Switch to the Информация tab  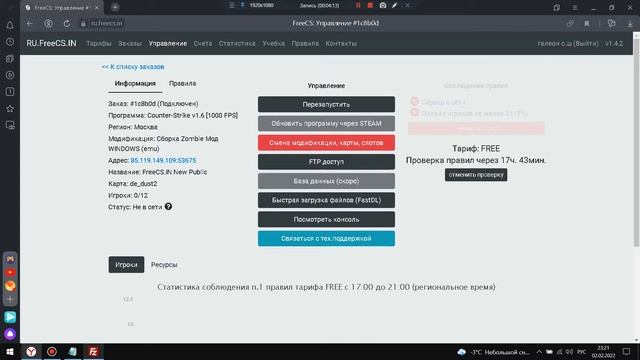(135, 83)
